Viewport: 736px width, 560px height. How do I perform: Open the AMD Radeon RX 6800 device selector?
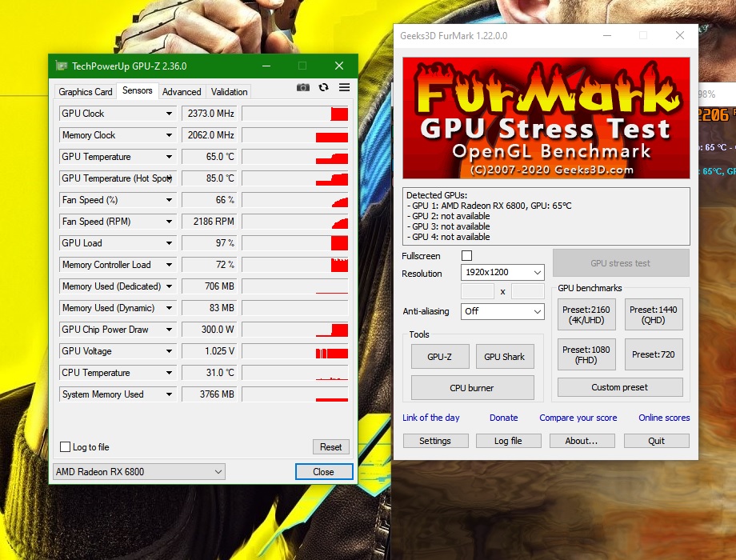138,472
